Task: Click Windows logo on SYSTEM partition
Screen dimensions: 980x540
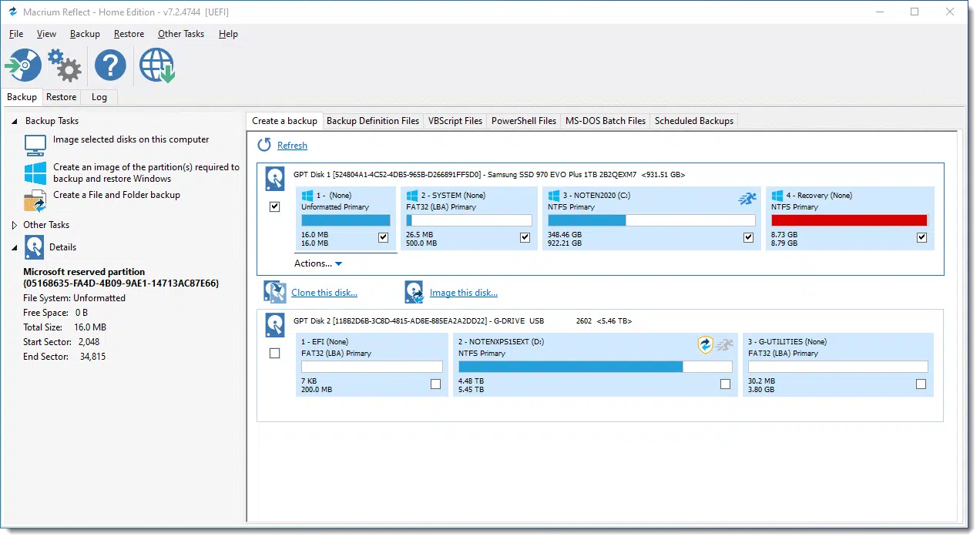Action: [x=411, y=196]
